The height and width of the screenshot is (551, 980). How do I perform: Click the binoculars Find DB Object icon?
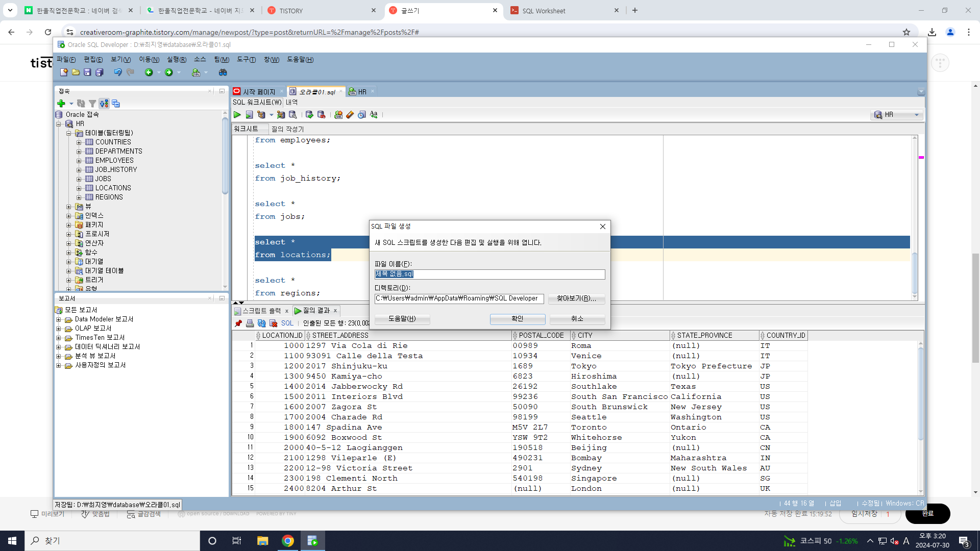coord(223,72)
